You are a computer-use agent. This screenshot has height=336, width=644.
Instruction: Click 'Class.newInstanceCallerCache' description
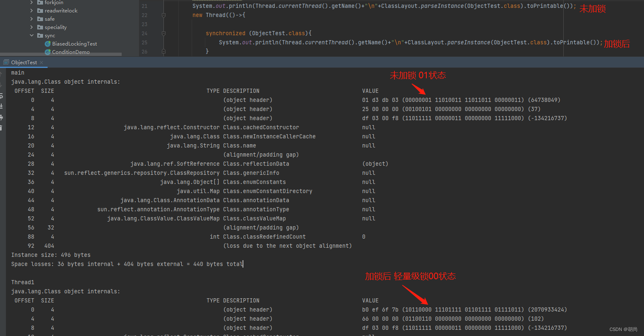coord(269,136)
